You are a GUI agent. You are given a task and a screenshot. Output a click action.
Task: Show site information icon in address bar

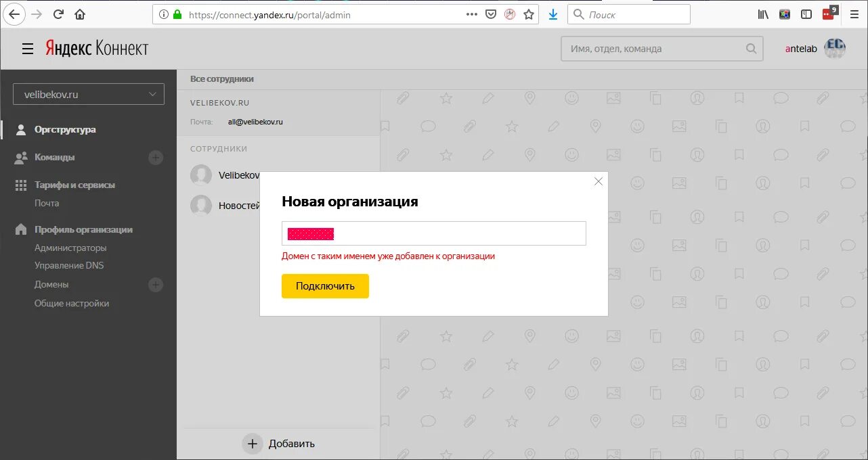click(x=164, y=14)
